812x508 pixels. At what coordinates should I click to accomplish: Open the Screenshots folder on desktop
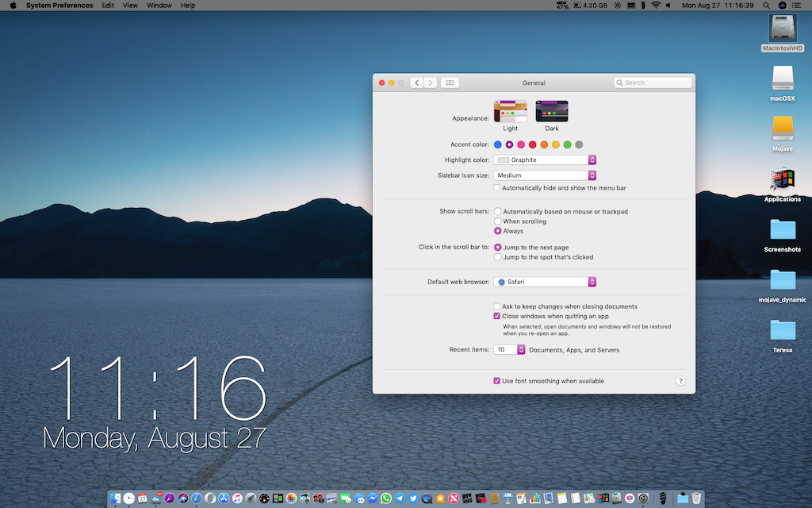coord(783,235)
